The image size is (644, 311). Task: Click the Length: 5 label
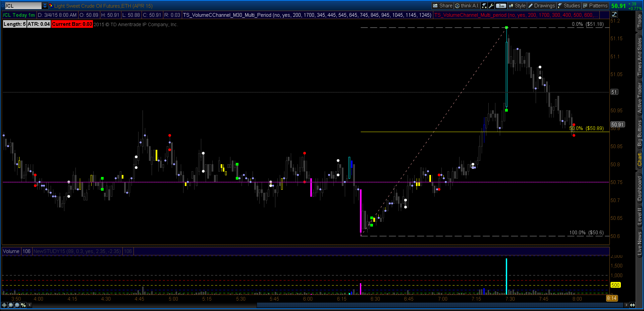pos(14,24)
